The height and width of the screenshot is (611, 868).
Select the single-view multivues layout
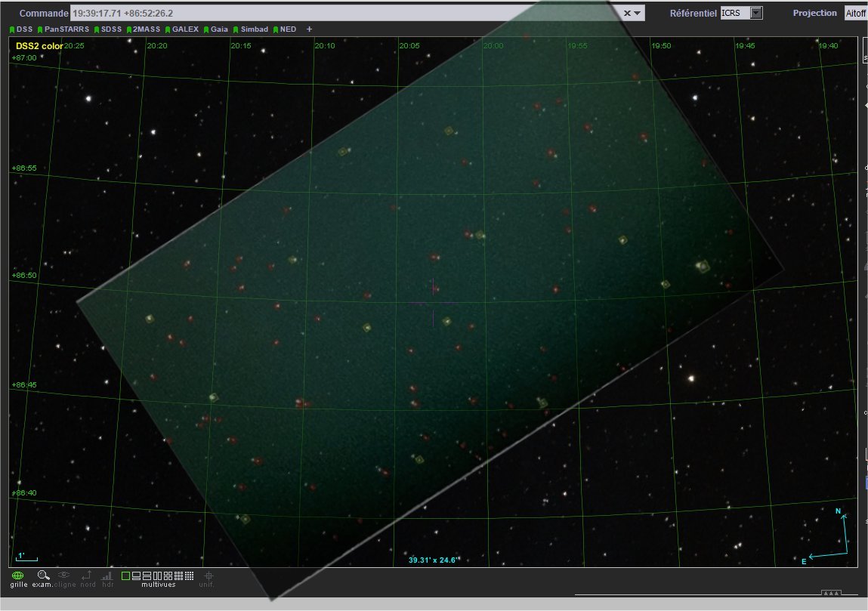point(125,576)
